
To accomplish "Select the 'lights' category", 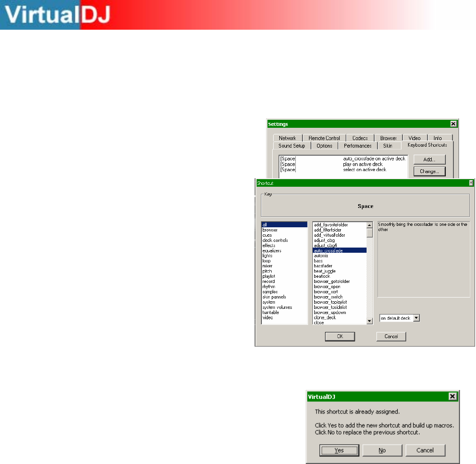I will pyautogui.click(x=284, y=256).
